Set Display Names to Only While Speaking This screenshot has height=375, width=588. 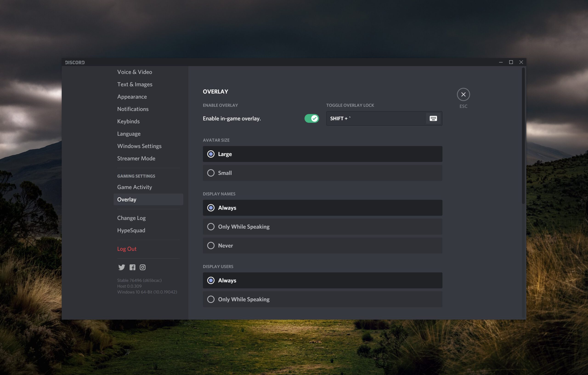tap(322, 227)
